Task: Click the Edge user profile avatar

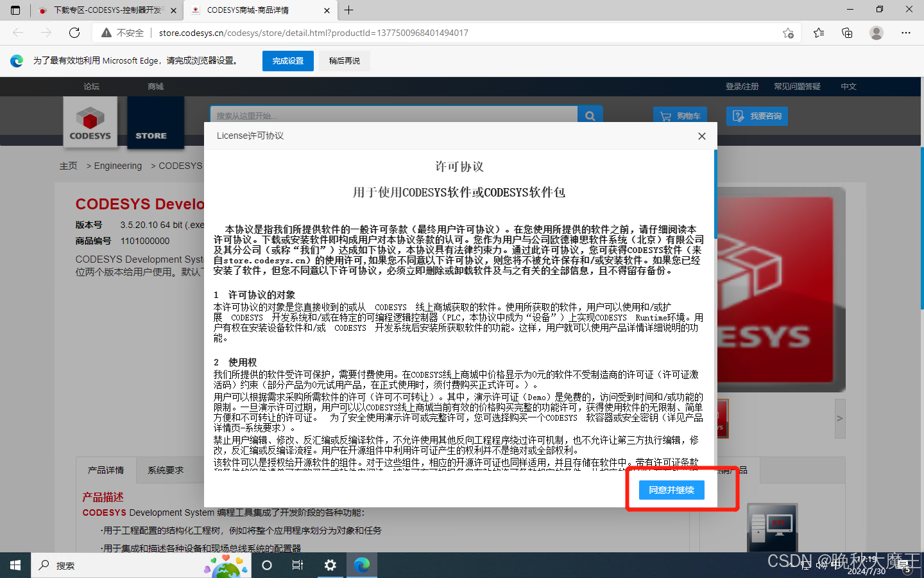Action: (877, 33)
